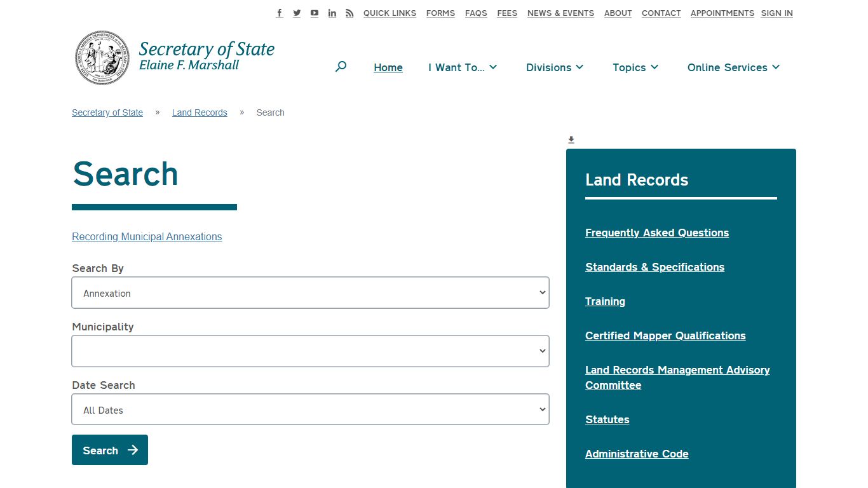Open the RSS feed icon
Image resolution: width=868 pixels, height=488 pixels.
click(349, 13)
